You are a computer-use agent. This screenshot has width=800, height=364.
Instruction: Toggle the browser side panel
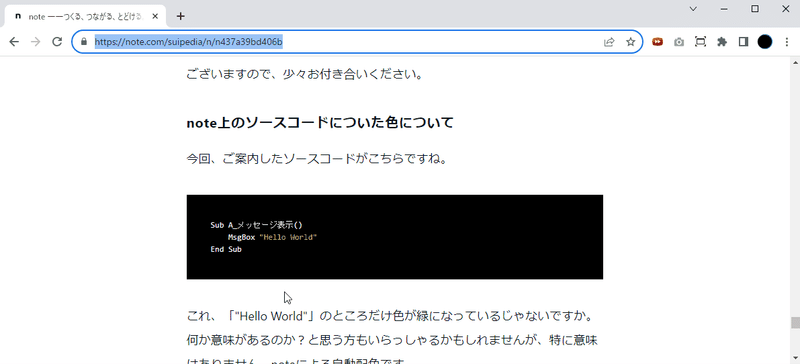743,42
